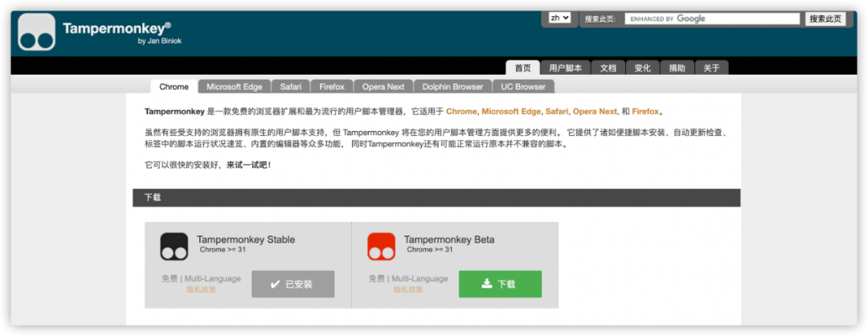Viewport: 868px width, 336px height.
Task: Select the Dolphin Browser tab
Action: coord(452,87)
